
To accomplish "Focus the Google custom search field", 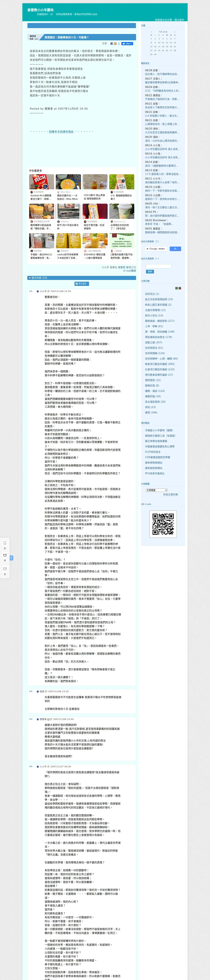I will [156, 249].
